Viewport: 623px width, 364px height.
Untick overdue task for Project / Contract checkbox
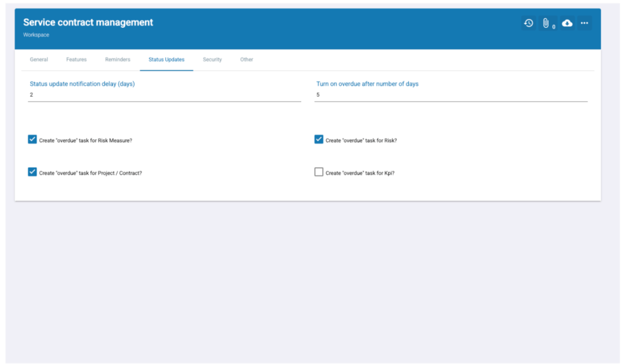click(33, 172)
